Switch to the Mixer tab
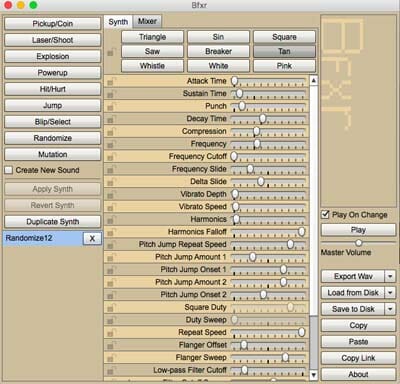This screenshot has height=384, width=400. [147, 22]
